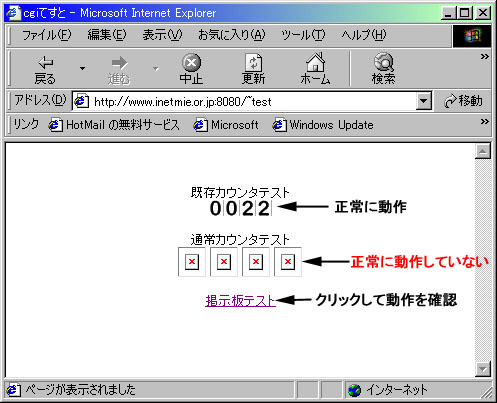Follow the 掲示板テスト hyperlink
This screenshot has width=497, height=403.
(x=240, y=301)
